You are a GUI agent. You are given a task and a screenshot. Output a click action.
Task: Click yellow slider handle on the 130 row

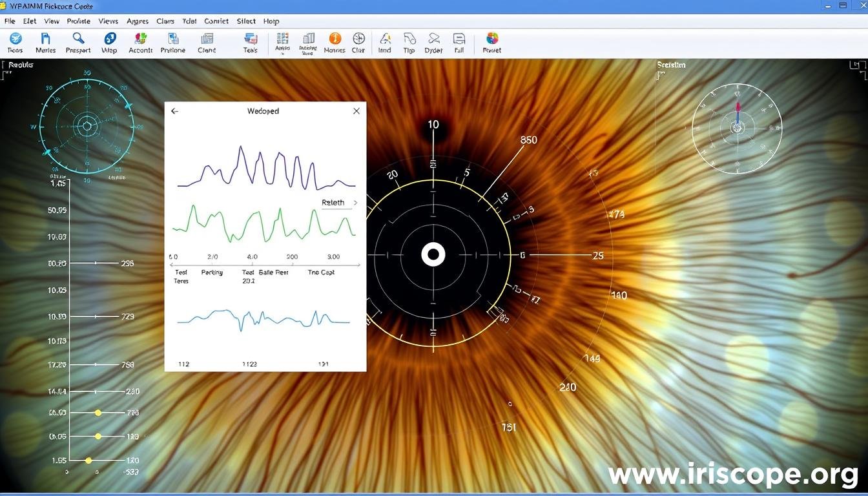[98, 437]
